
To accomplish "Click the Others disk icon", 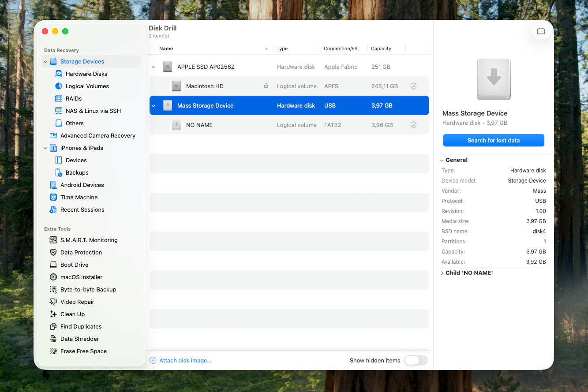I will (x=59, y=123).
